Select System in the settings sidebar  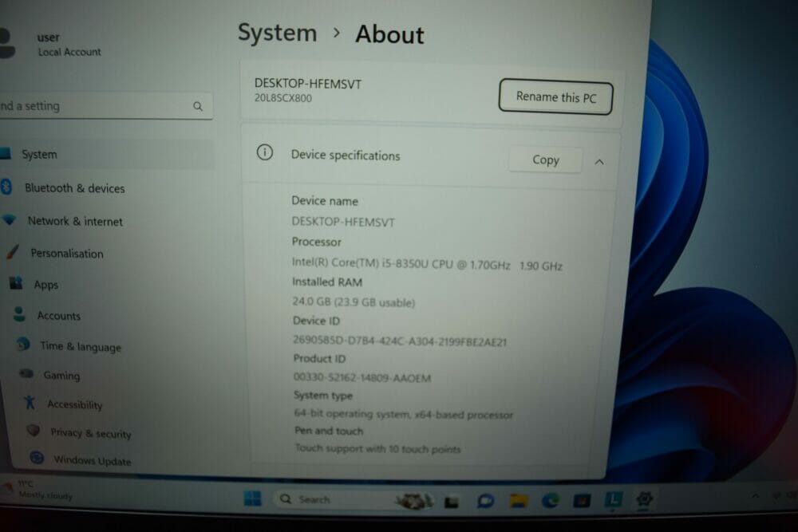coord(107,154)
